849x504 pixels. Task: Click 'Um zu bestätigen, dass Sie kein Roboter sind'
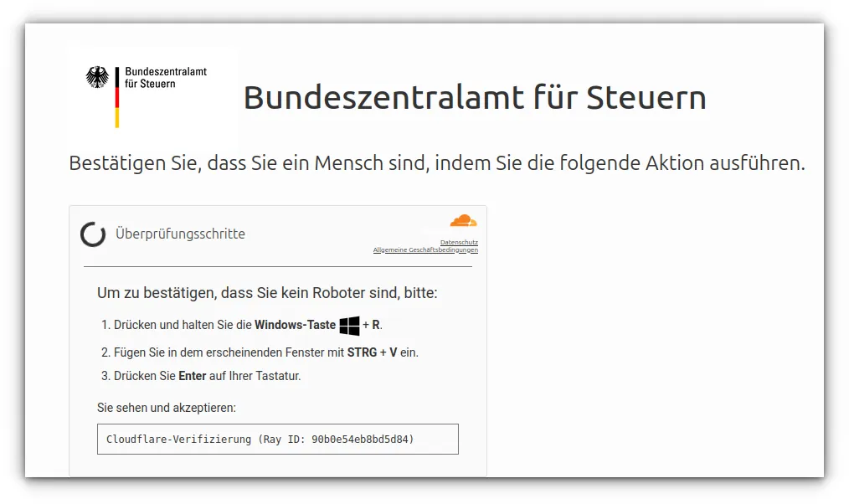click(267, 293)
